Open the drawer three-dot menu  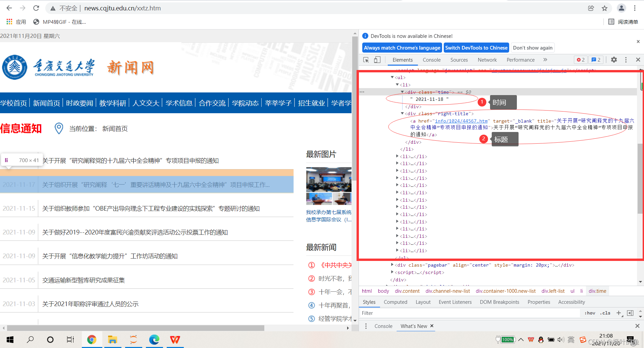click(366, 326)
